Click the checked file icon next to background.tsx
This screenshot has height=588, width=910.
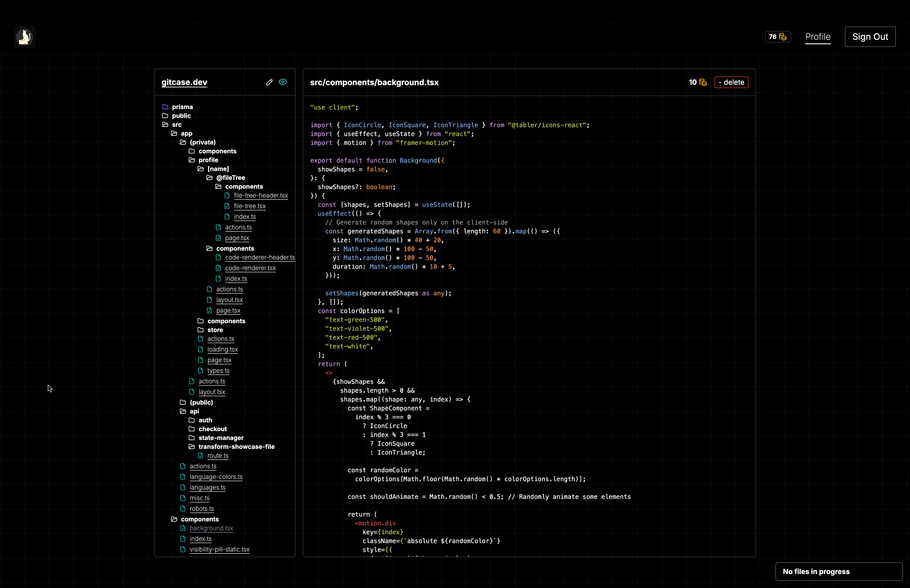tap(183, 528)
